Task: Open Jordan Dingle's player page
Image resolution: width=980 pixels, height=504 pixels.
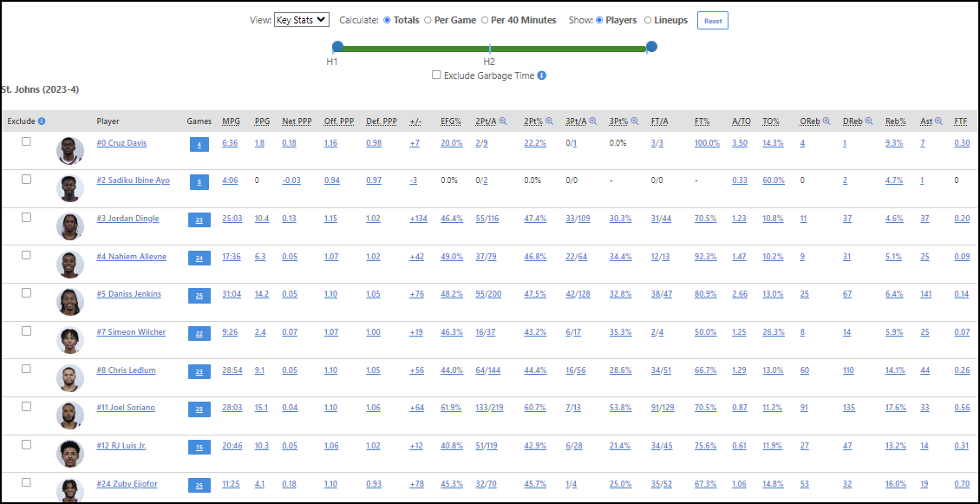Action: 127,218
